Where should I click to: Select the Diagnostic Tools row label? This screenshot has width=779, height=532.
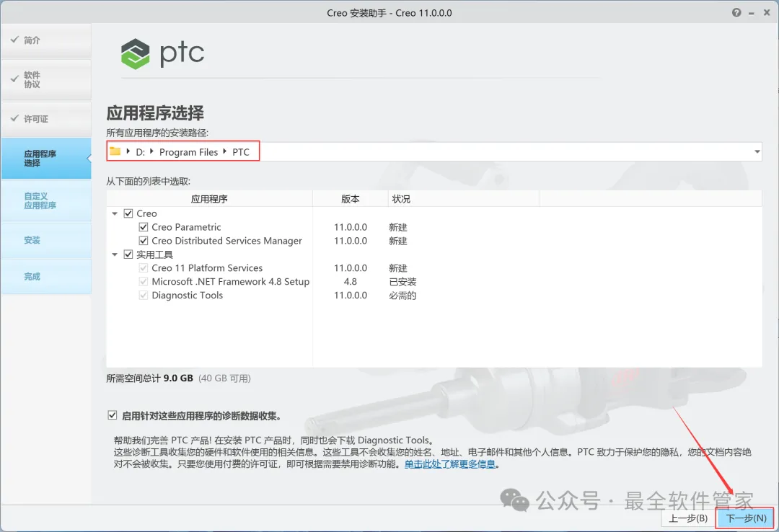tap(188, 295)
